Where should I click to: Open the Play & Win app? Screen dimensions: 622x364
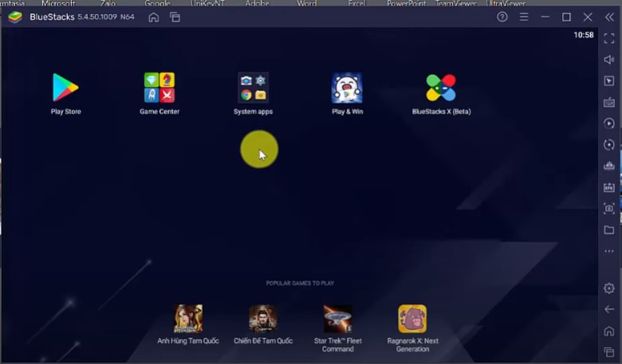pyautogui.click(x=347, y=88)
